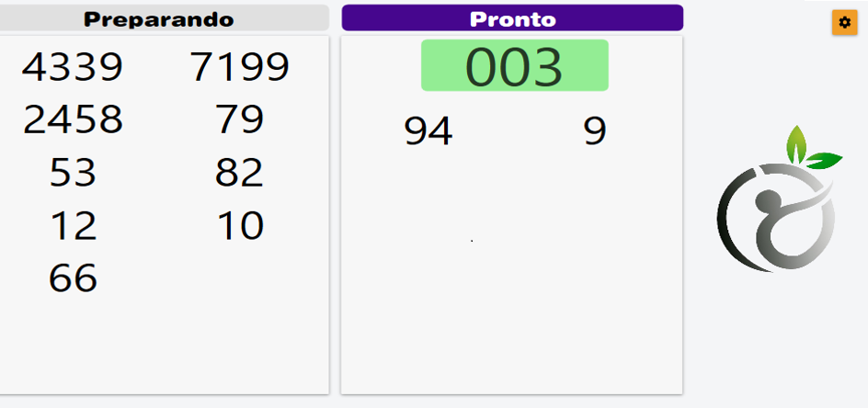868x408 pixels.
Task: Click order number 53
Action: [x=73, y=172]
